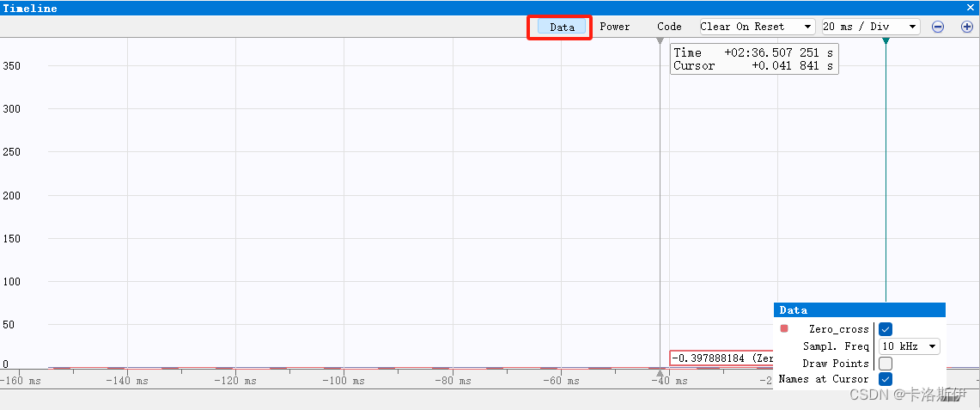Click the -0.397888184 cursor value label
This screenshot has height=410, width=980.
pos(721,358)
